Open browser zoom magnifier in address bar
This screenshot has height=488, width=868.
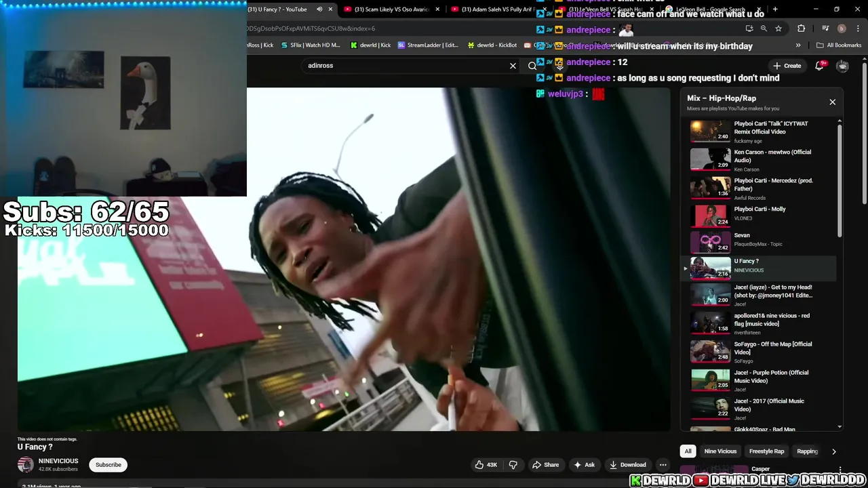tap(764, 28)
